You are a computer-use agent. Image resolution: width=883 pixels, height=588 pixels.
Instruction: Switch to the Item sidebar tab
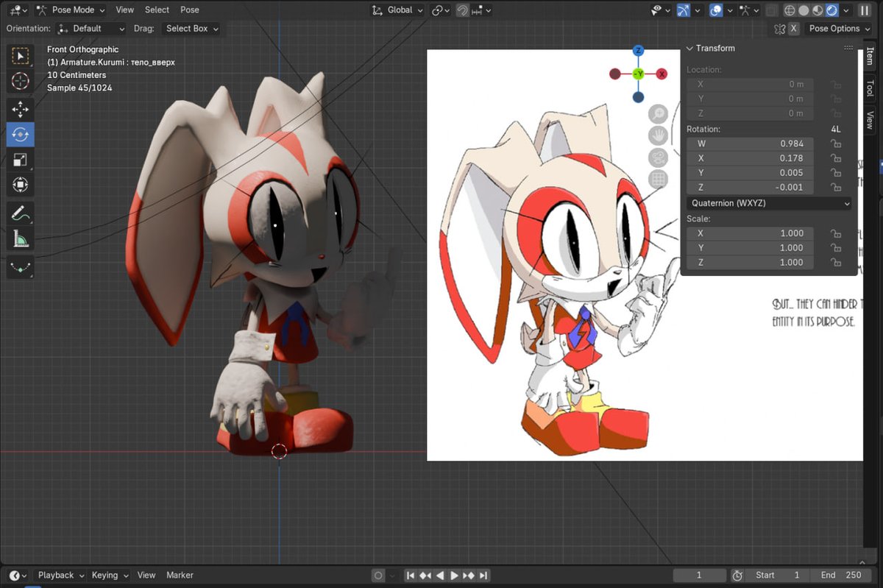pyautogui.click(x=870, y=57)
